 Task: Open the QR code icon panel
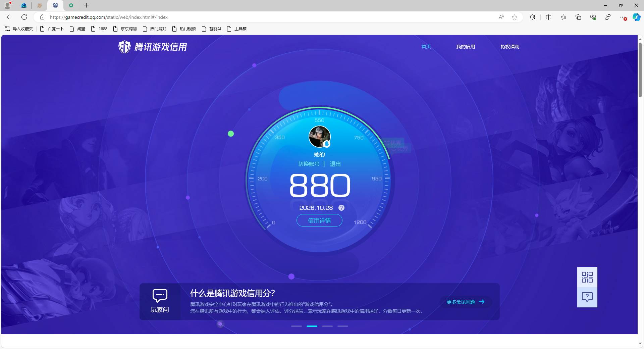[587, 277]
